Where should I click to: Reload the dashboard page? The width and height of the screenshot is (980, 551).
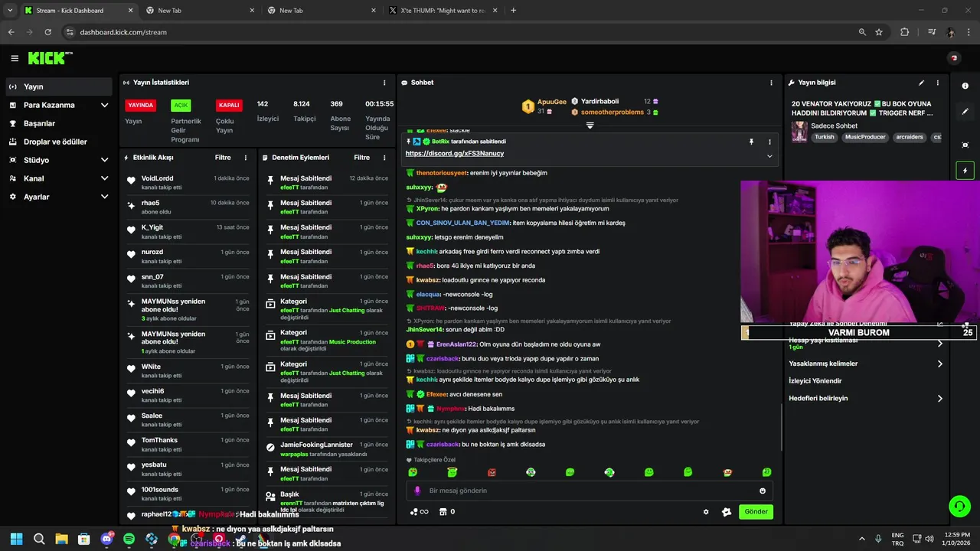coord(48,32)
